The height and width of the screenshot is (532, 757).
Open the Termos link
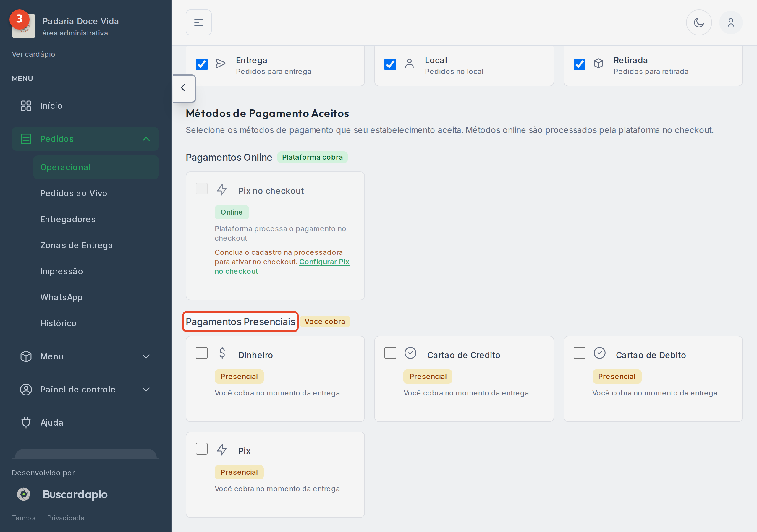24,518
